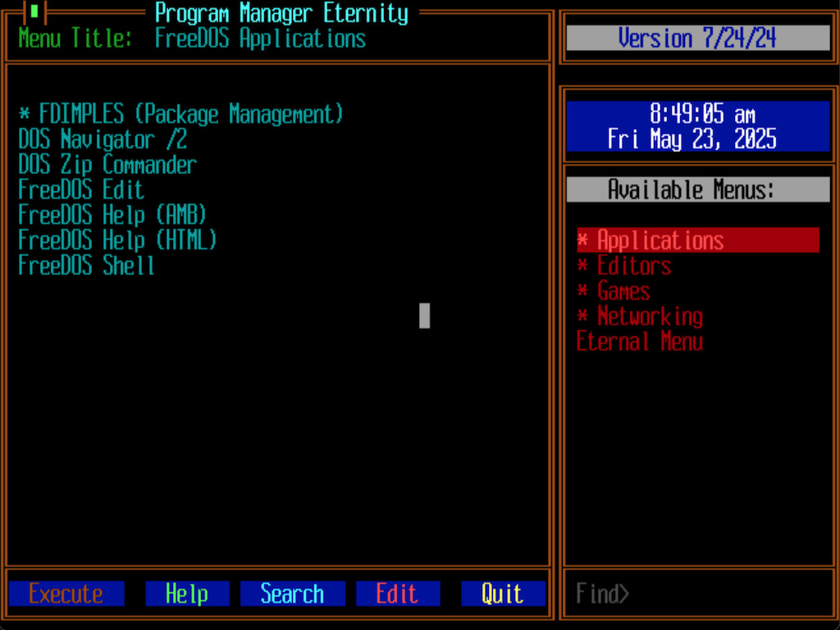The width and height of the screenshot is (840, 630).
Task: Select DOS Navigator /2 entry
Action: pyautogui.click(x=103, y=139)
